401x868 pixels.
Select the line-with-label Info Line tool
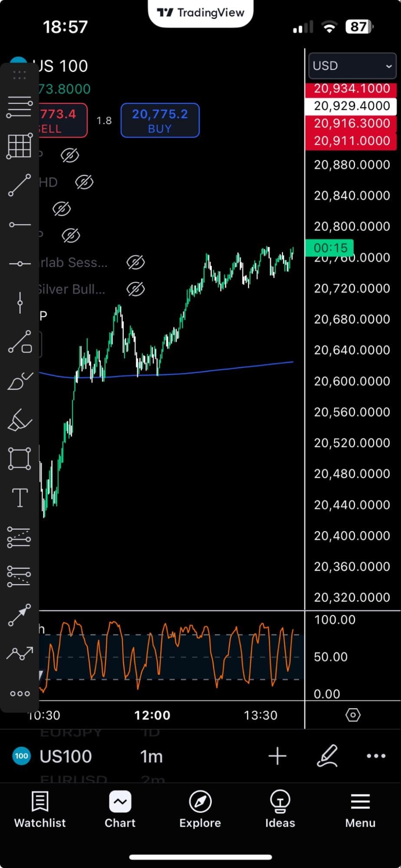20,342
